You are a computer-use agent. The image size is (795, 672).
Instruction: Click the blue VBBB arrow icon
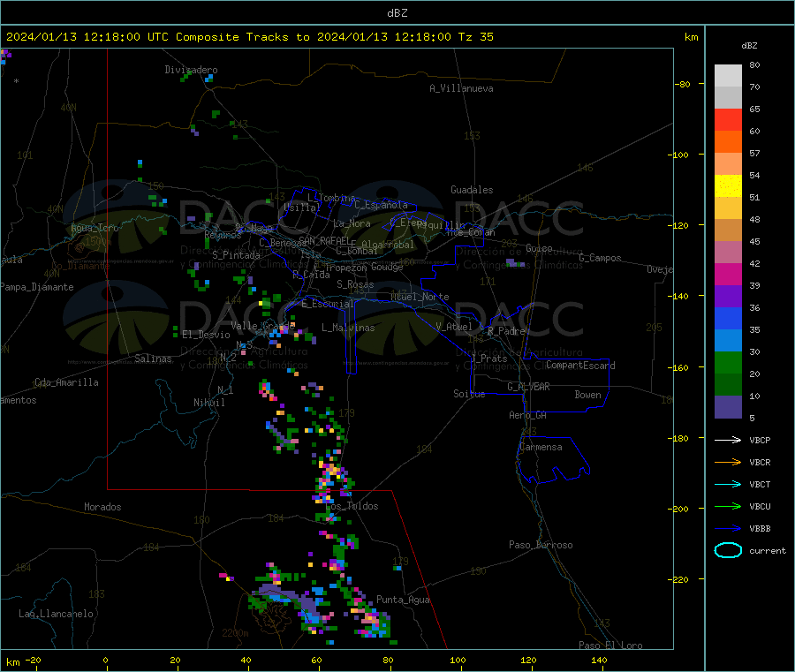tap(728, 528)
